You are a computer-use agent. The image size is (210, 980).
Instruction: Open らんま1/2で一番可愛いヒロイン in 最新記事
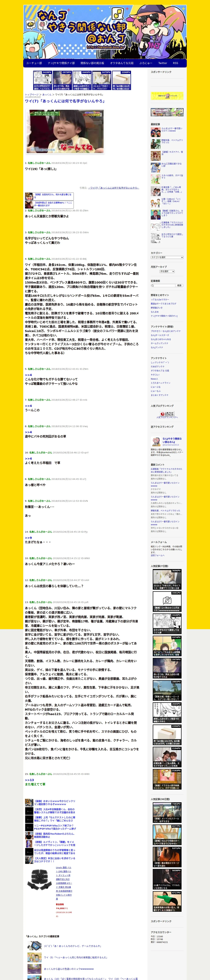point(172,130)
